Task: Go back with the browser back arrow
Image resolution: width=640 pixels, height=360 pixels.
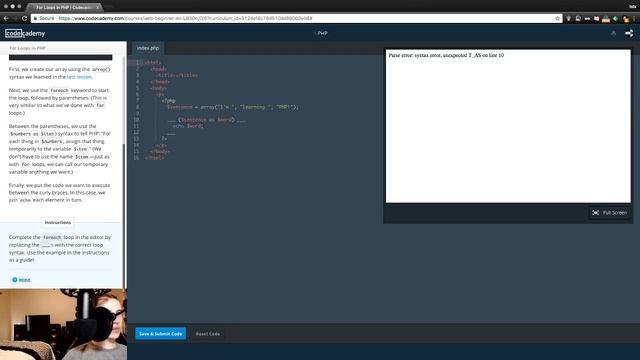Action: pyautogui.click(x=6, y=18)
